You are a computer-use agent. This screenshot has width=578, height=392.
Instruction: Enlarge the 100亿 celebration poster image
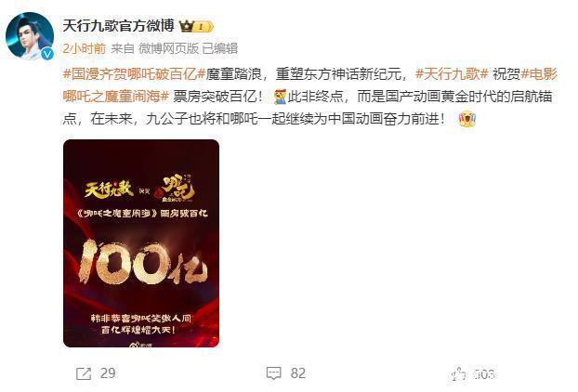[x=141, y=243]
